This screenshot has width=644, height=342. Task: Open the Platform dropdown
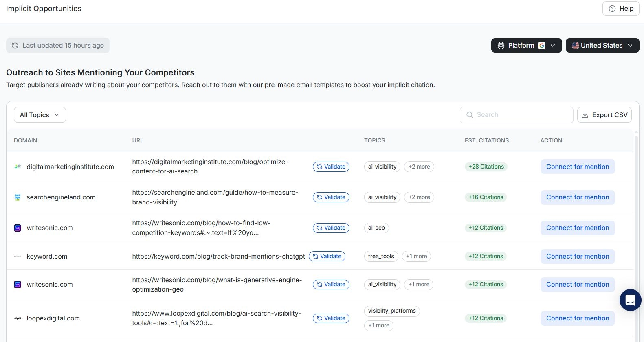[526, 46]
